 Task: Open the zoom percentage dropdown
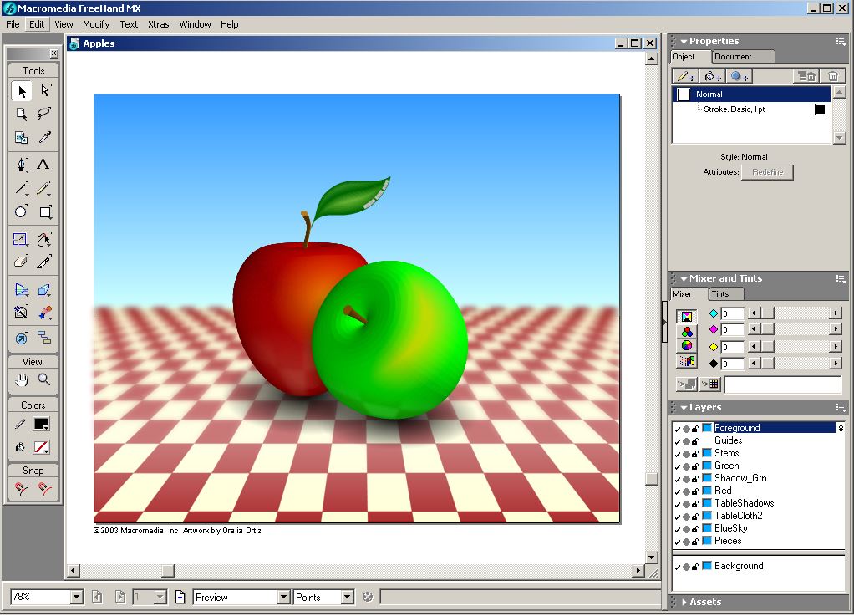point(77,597)
